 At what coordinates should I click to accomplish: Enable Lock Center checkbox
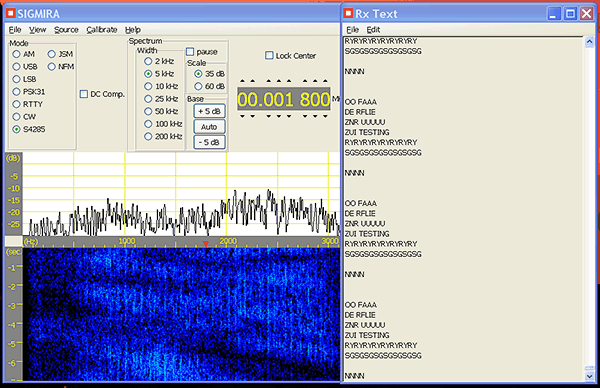coord(269,55)
